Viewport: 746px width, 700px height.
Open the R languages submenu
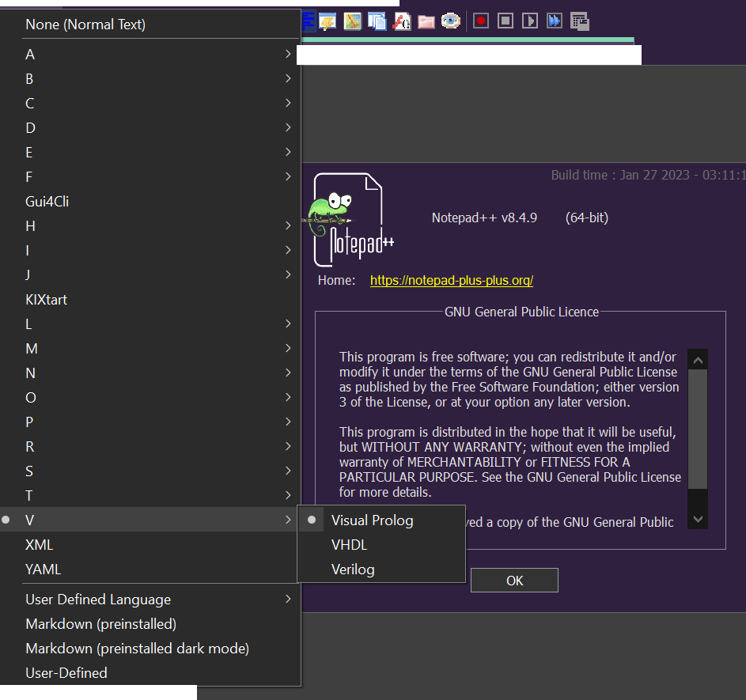(150, 447)
